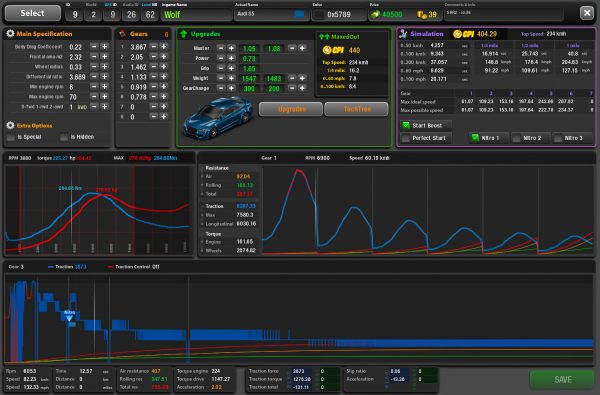Viewport: 600px width, 395px height.
Task: Decrease gear 1 ratio with minus
Action: click(153, 46)
